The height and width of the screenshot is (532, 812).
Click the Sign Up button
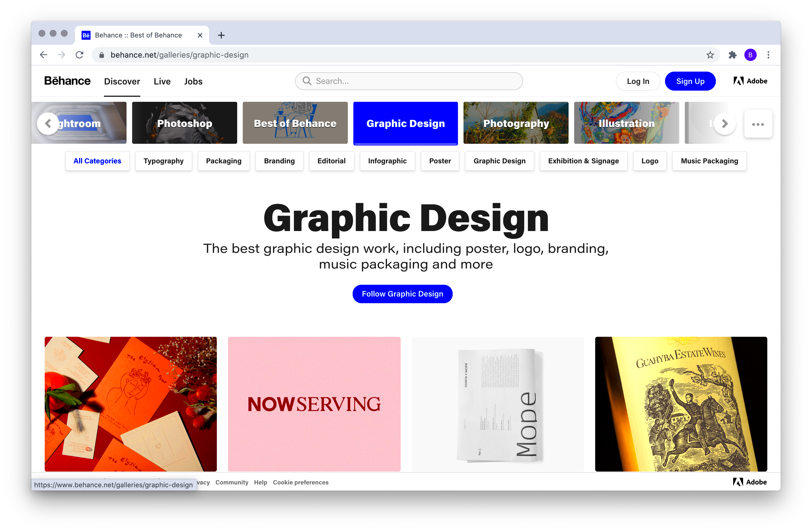tap(690, 81)
